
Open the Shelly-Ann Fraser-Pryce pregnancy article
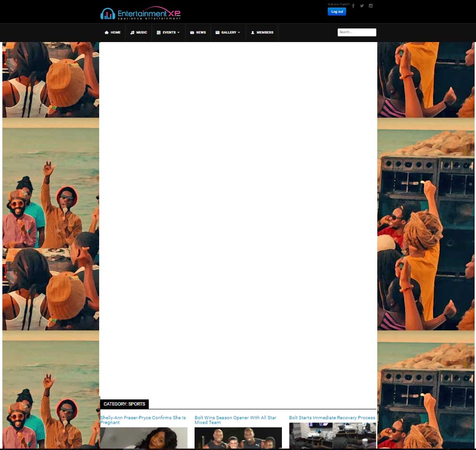[x=143, y=420]
